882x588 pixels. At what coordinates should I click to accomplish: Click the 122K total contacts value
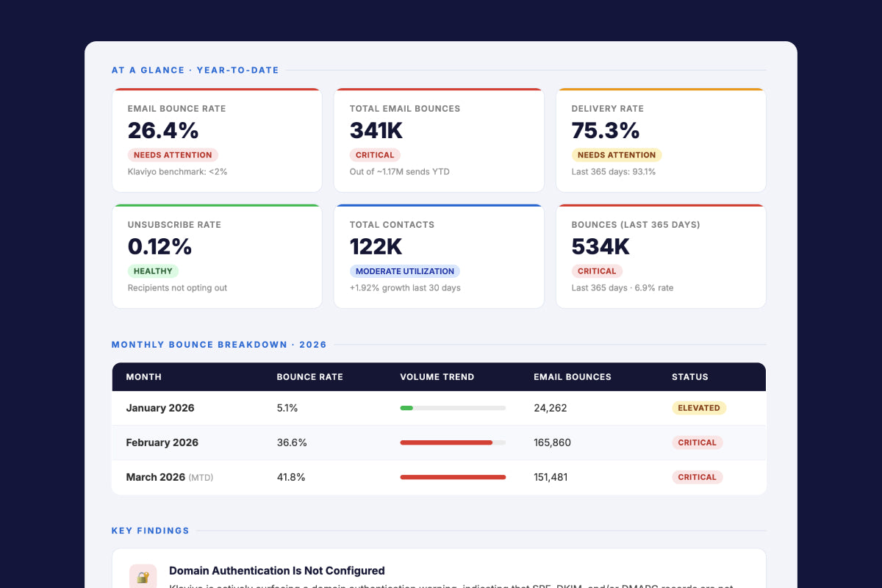tap(376, 247)
